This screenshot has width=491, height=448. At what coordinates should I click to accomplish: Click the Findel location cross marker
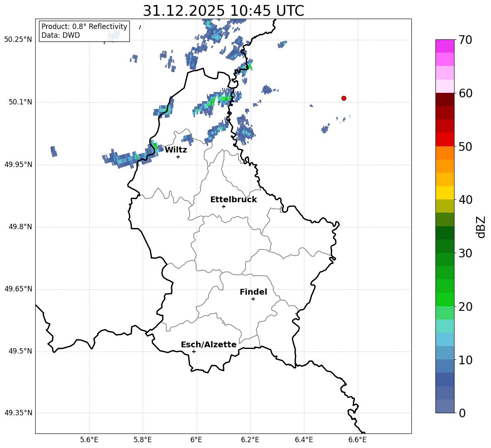click(x=253, y=299)
